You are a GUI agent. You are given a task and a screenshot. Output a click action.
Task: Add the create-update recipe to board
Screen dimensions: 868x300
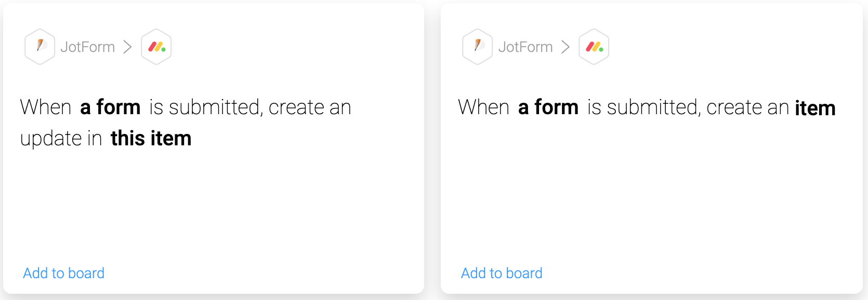point(64,273)
